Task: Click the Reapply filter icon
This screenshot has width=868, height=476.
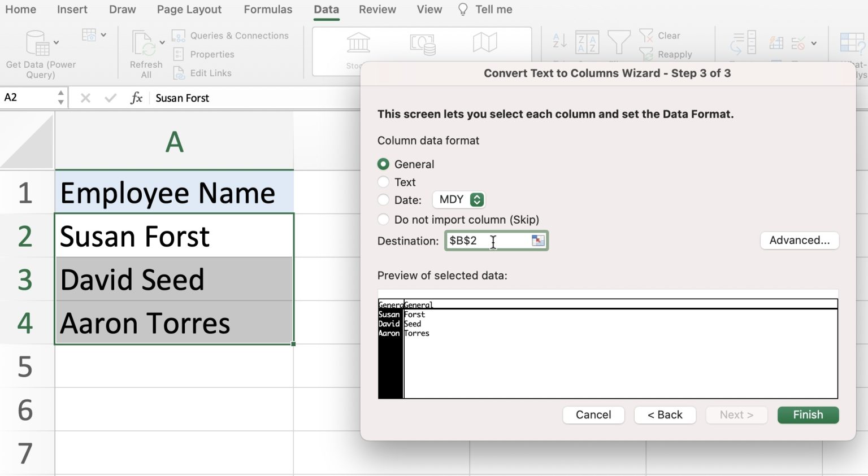Action: tap(646, 54)
